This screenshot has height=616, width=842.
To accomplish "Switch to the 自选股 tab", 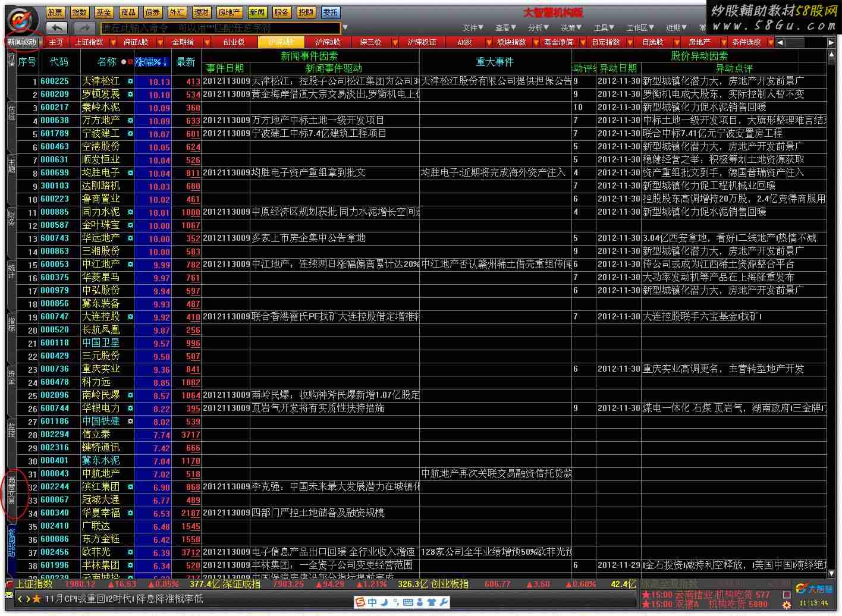I will pyautogui.click(x=652, y=42).
